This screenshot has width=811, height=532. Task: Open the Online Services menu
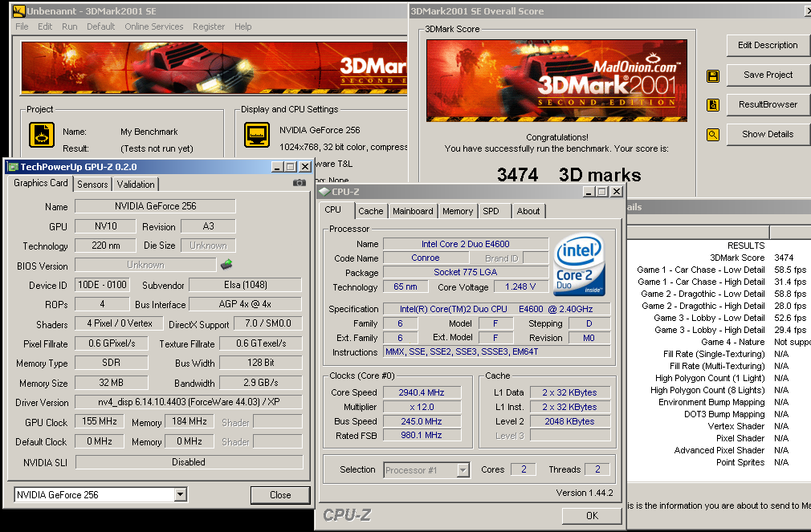pyautogui.click(x=154, y=26)
